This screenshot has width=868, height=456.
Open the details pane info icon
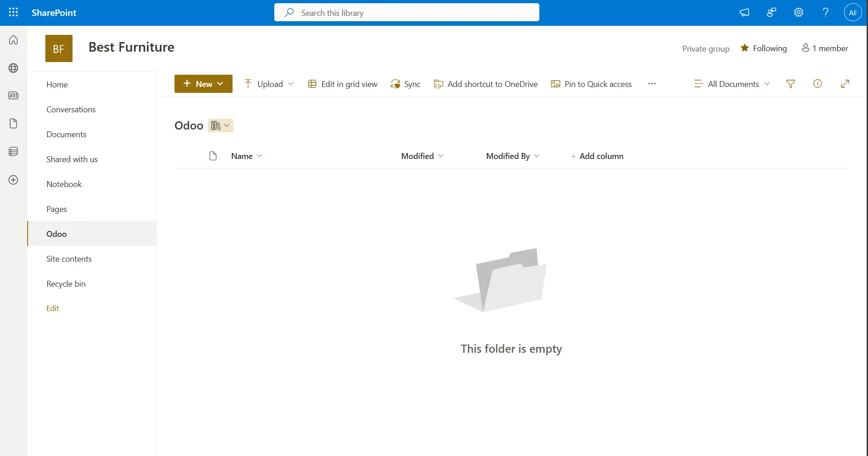click(818, 84)
